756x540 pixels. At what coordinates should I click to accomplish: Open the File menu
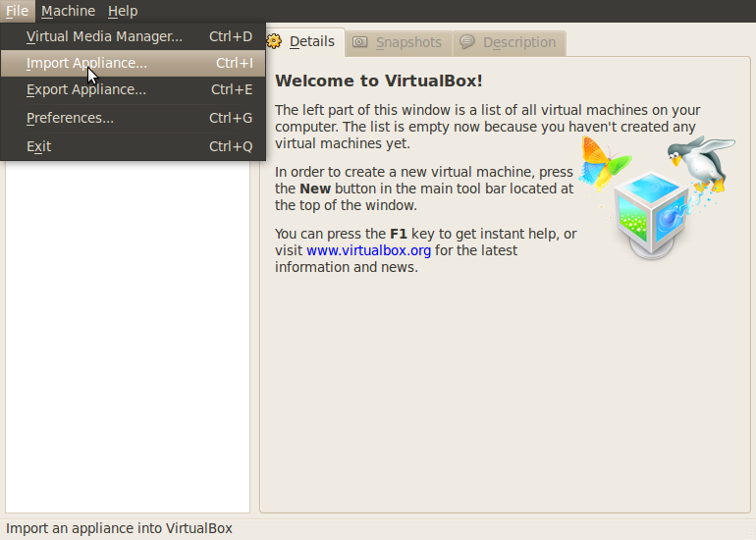tap(18, 11)
